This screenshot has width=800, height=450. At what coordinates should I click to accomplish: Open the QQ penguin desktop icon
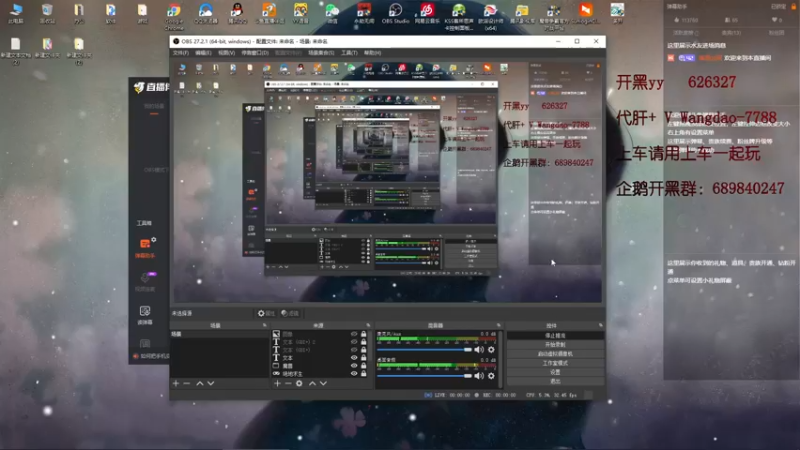point(237,14)
